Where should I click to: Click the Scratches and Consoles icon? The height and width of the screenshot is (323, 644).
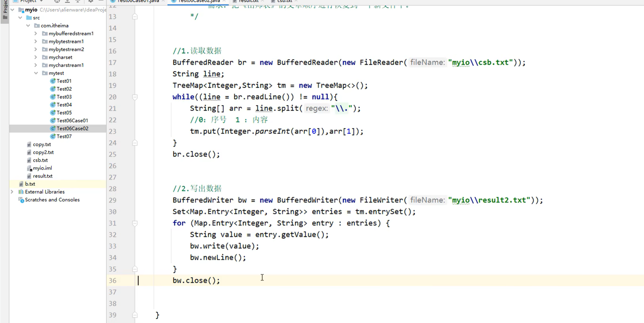[21, 200]
